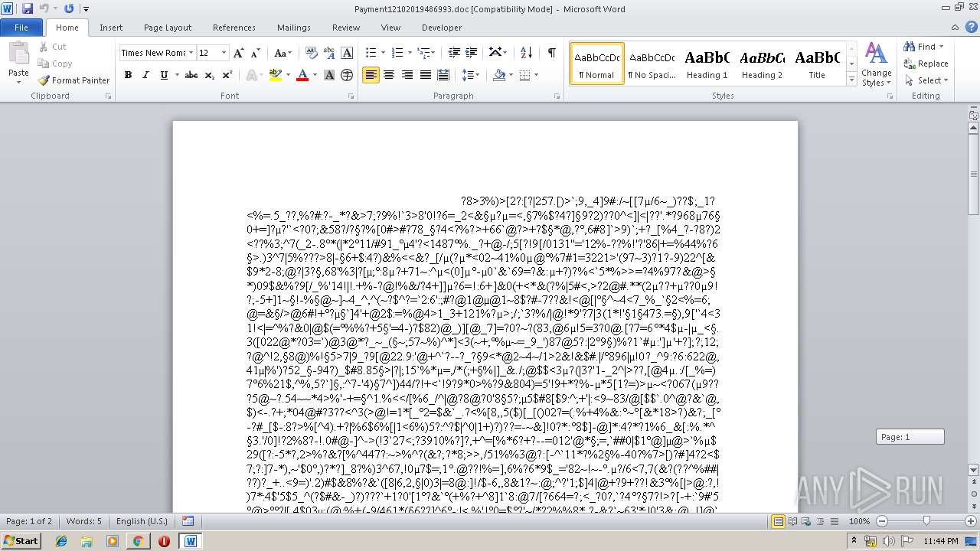The width and height of the screenshot is (980, 551).
Task: Select Justify alignment
Action: [x=425, y=75]
